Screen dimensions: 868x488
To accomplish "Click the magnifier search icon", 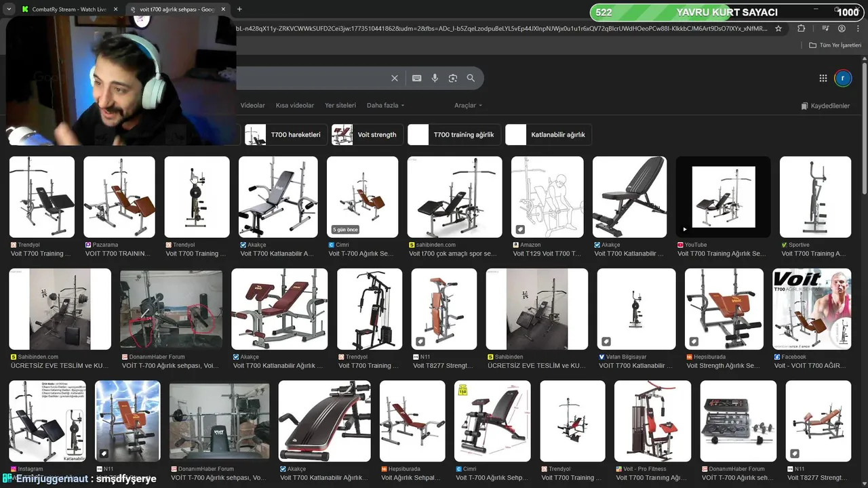I will tap(471, 78).
